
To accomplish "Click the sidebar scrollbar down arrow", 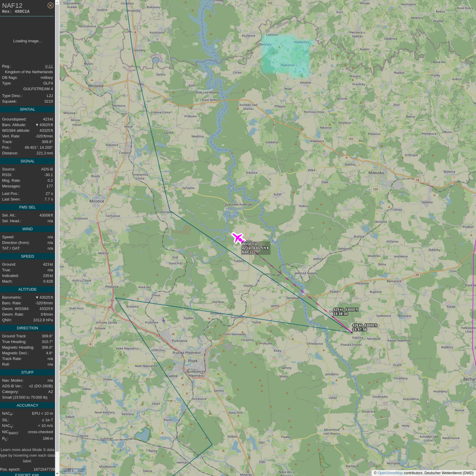I will [57, 474].
